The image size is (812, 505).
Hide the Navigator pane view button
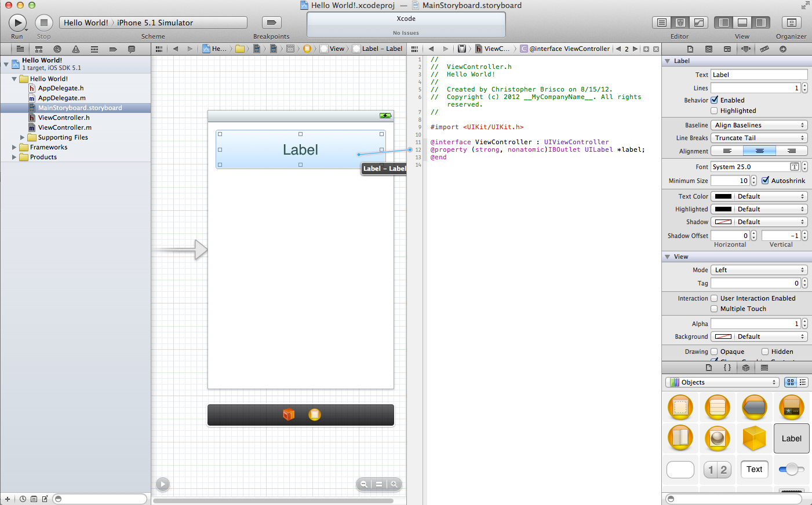click(724, 23)
